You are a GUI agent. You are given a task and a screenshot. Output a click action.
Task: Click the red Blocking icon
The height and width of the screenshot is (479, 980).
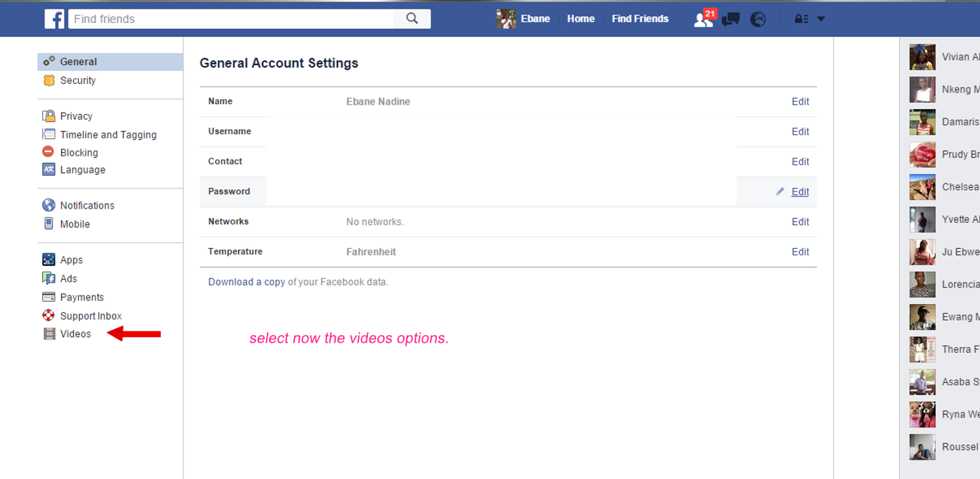(x=48, y=152)
